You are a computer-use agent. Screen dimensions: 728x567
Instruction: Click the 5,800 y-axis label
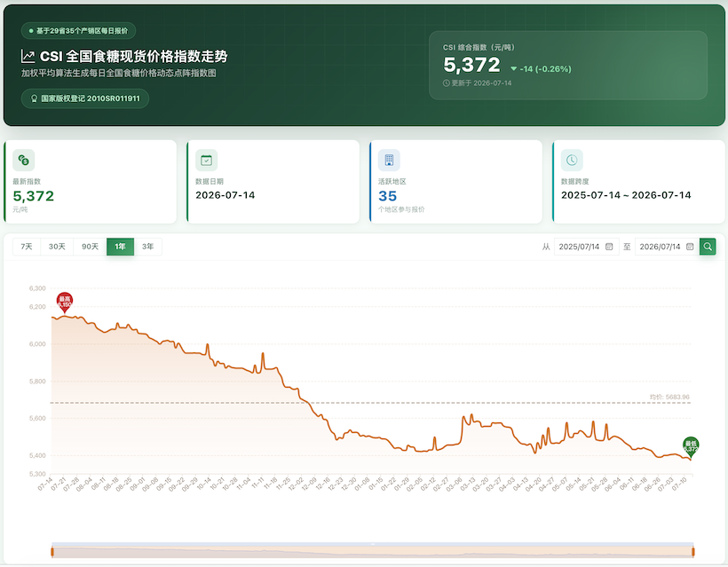click(x=37, y=382)
